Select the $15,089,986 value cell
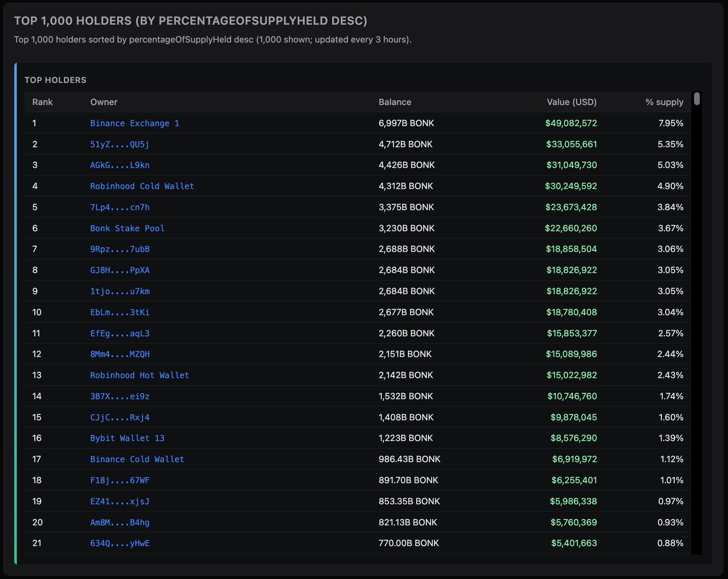728x579 pixels. click(x=572, y=354)
